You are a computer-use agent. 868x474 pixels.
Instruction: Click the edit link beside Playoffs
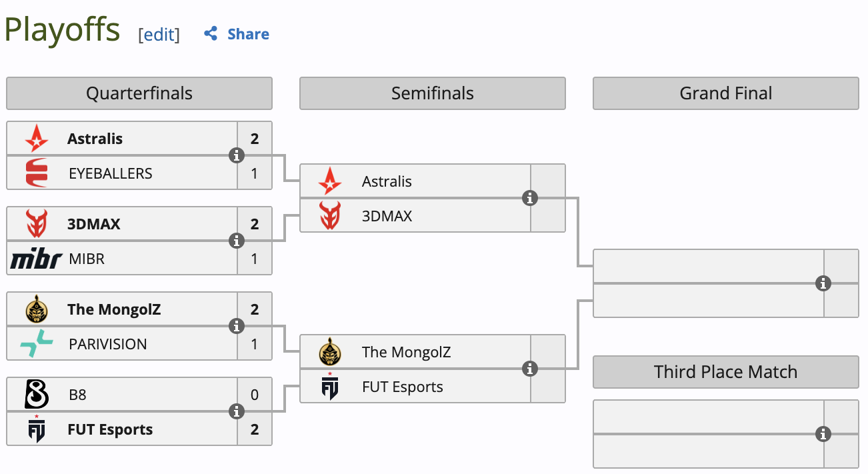pos(159,35)
